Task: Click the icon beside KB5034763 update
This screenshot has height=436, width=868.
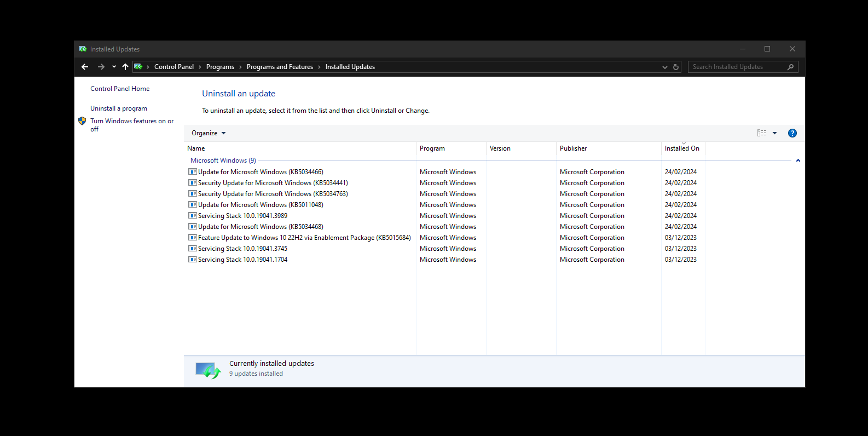Action: (x=193, y=194)
